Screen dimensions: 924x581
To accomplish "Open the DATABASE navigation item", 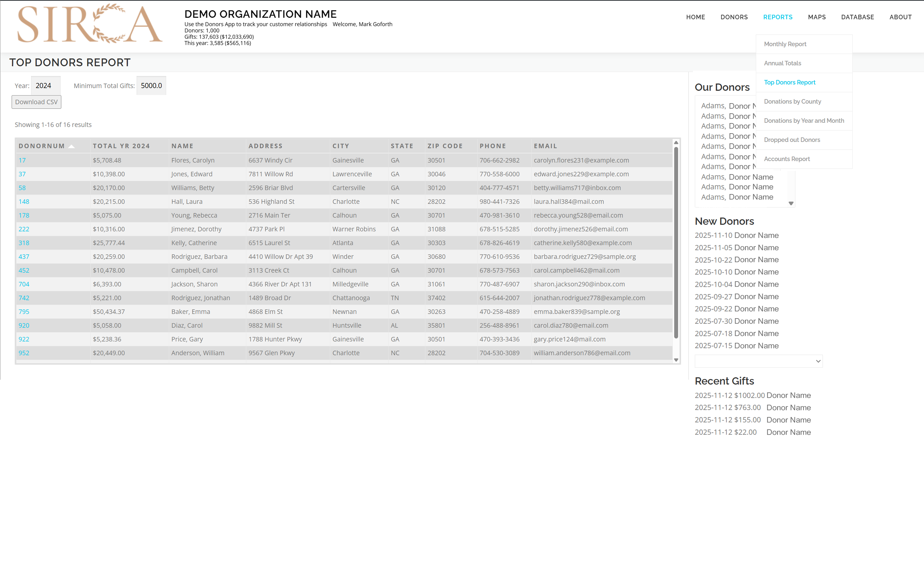I will tap(857, 17).
